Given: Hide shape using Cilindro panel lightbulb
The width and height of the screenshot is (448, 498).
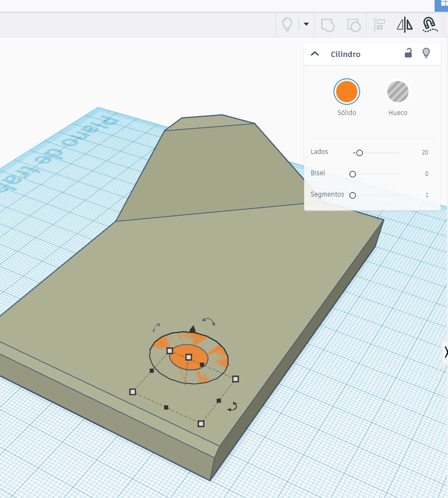Looking at the screenshot, I should pyautogui.click(x=426, y=53).
